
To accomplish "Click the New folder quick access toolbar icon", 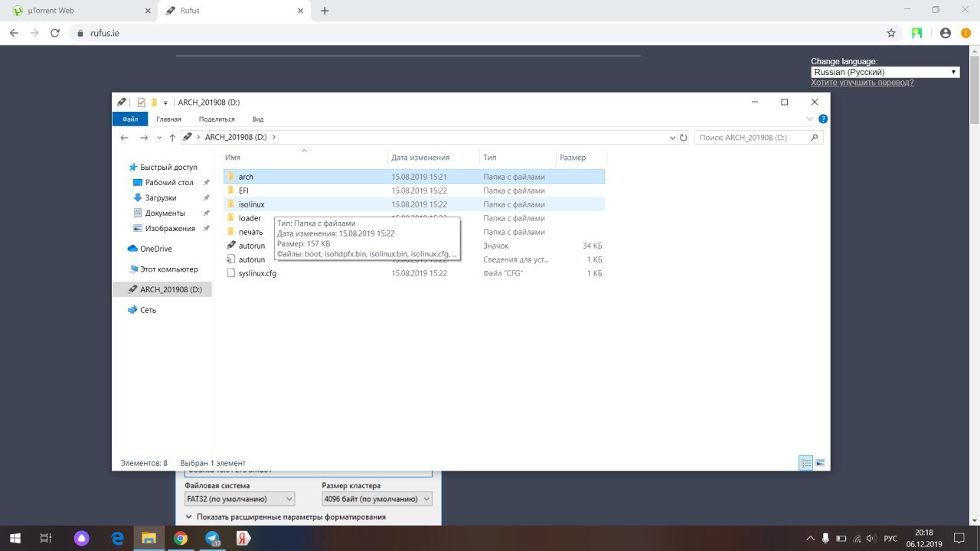I will pos(154,103).
